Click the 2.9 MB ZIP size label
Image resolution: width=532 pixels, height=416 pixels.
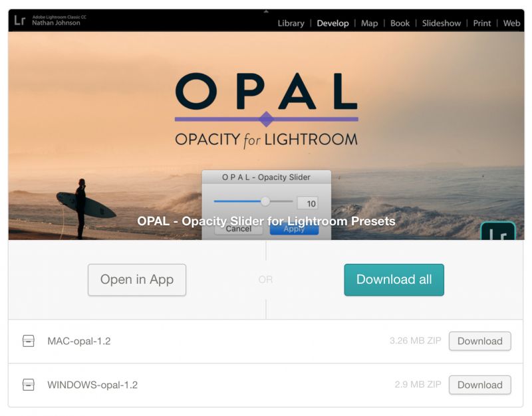click(x=418, y=384)
